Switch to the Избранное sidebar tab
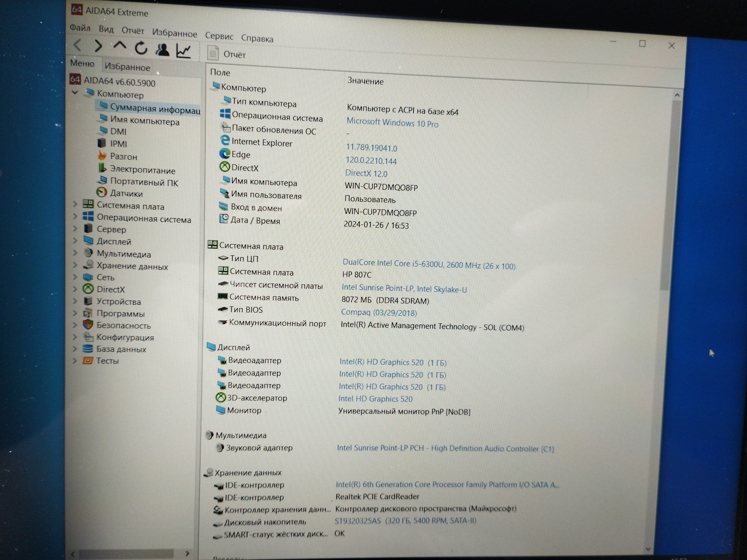Viewport: 747px width, 560px height. tap(127, 67)
